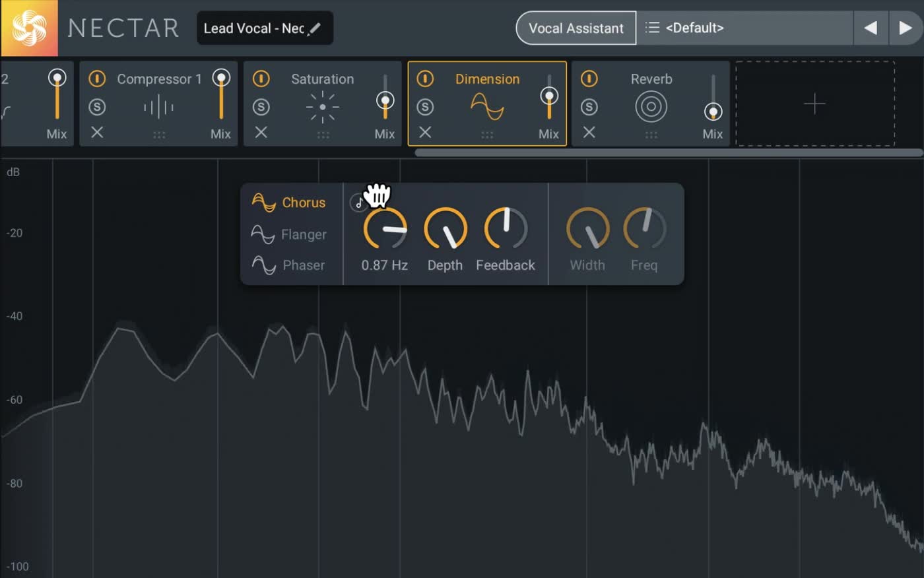
Task: Remove the Reverb module
Action: [589, 133]
